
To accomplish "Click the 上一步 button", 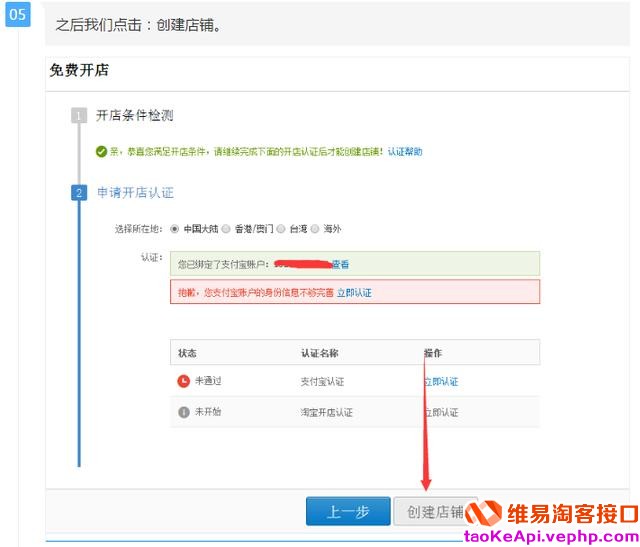I will (x=348, y=511).
